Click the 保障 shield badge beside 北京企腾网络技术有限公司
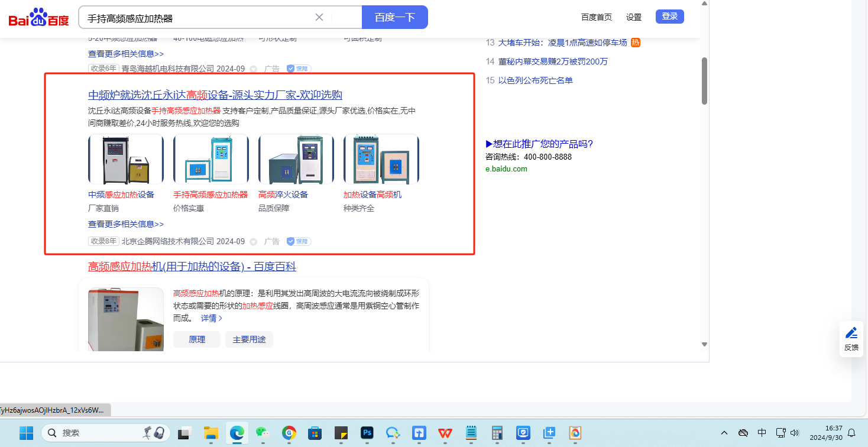Viewport: 868px width, 447px height. 299,241
